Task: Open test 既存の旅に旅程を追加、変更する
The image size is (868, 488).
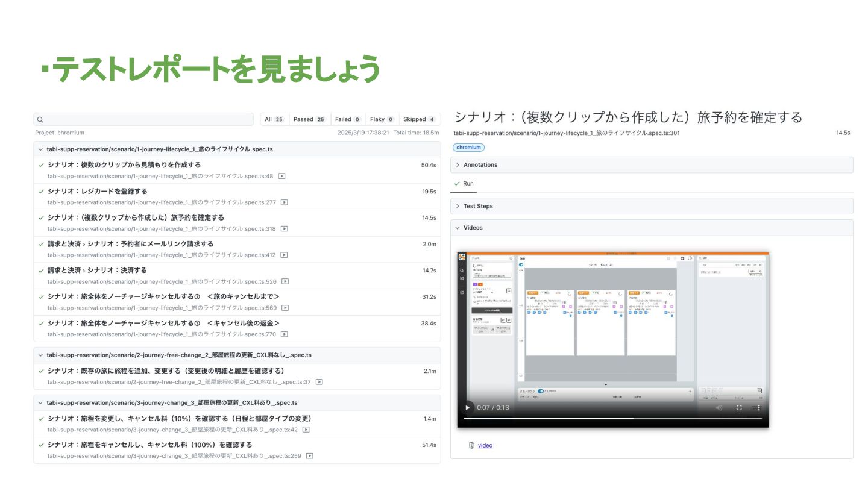Action: (166, 371)
